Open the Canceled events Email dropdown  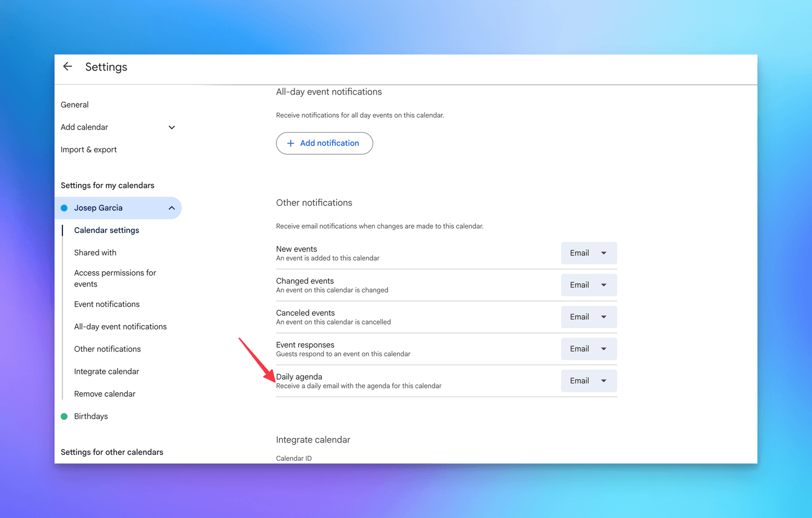point(588,317)
